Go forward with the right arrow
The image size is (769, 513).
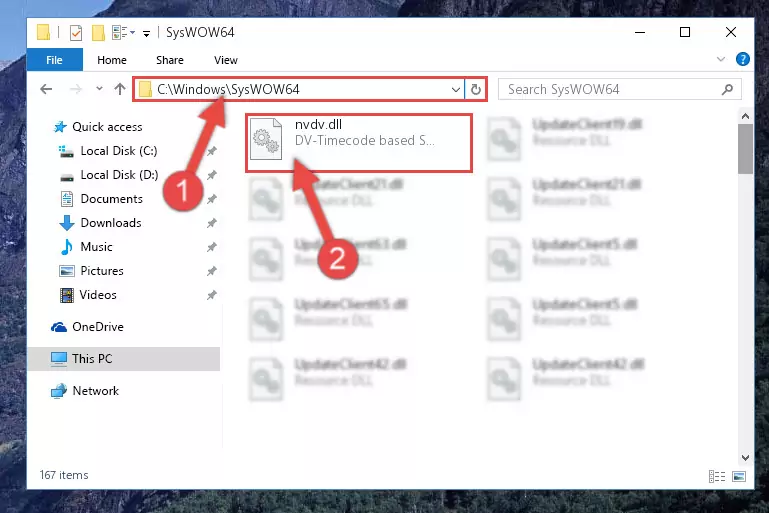pos(76,89)
